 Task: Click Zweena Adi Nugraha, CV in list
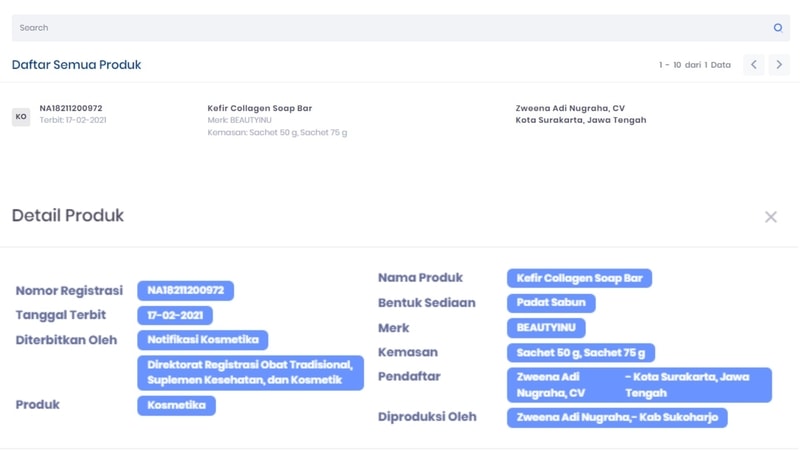(x=570, y=109)
